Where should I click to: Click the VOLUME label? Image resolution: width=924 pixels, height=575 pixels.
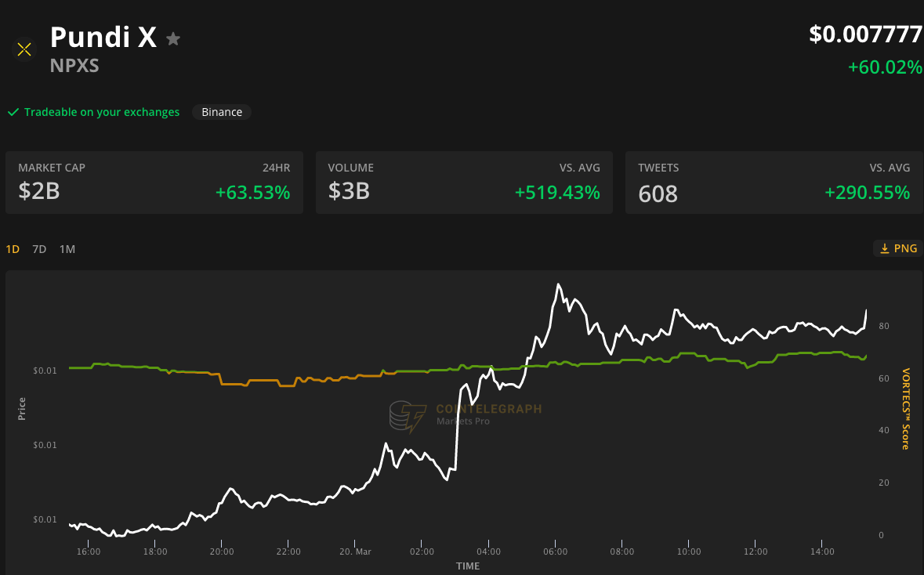[350, 168]
